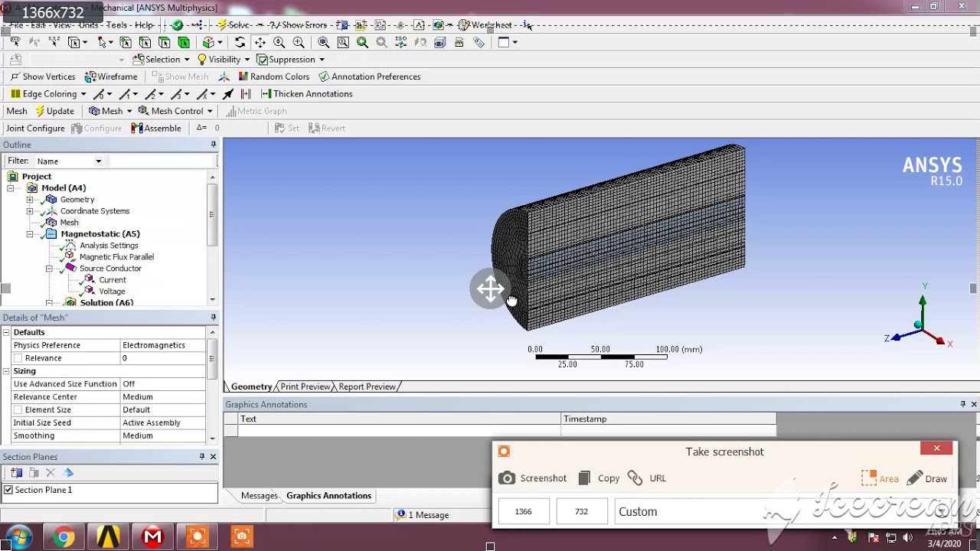
Task: Select Analysis Settings in the outline
Action: click(109, 246)
